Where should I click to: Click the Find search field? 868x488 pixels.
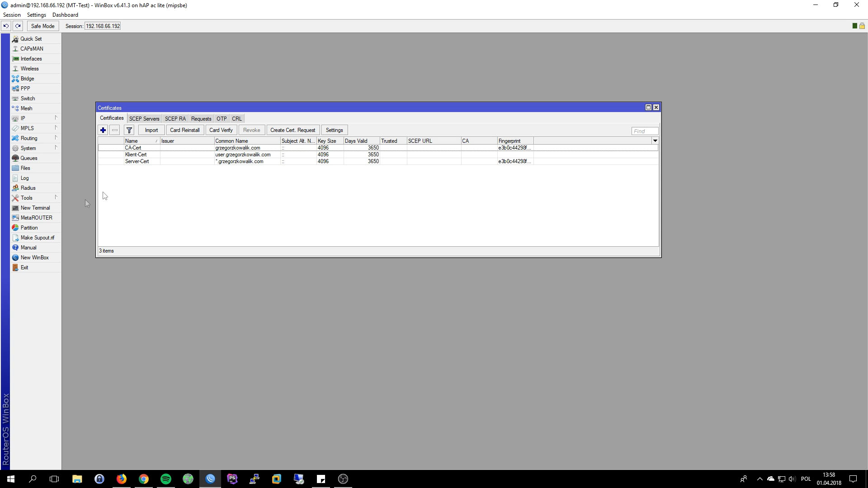click(645, 131)
